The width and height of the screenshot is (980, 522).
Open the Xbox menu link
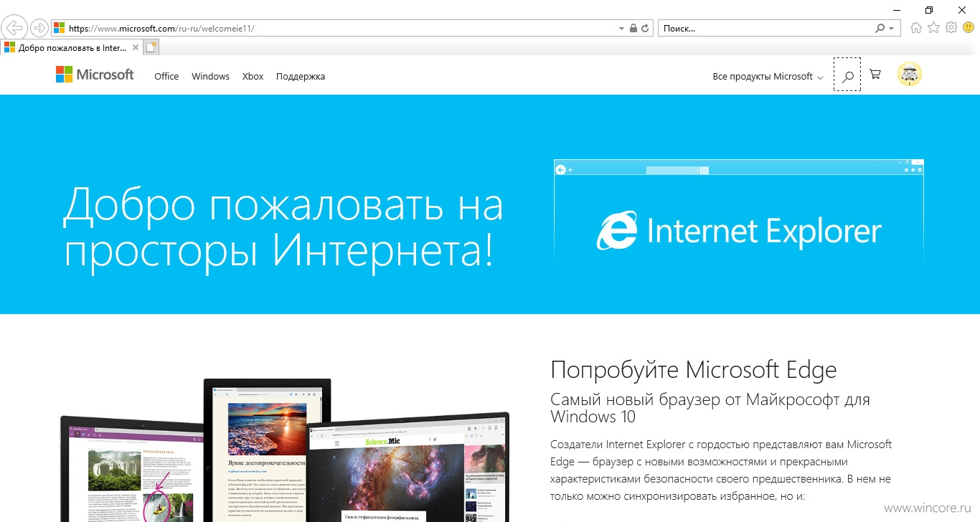[x=253, y=76]
